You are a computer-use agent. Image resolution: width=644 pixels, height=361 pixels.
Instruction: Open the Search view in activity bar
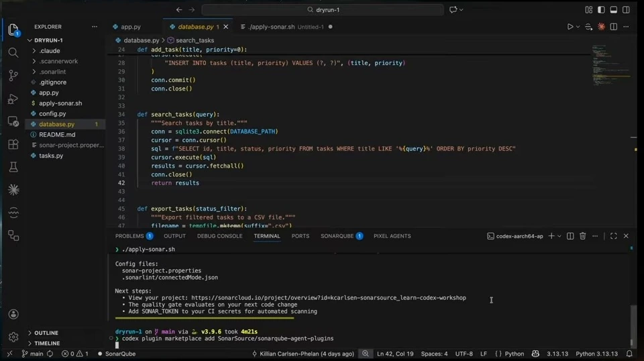13,52
